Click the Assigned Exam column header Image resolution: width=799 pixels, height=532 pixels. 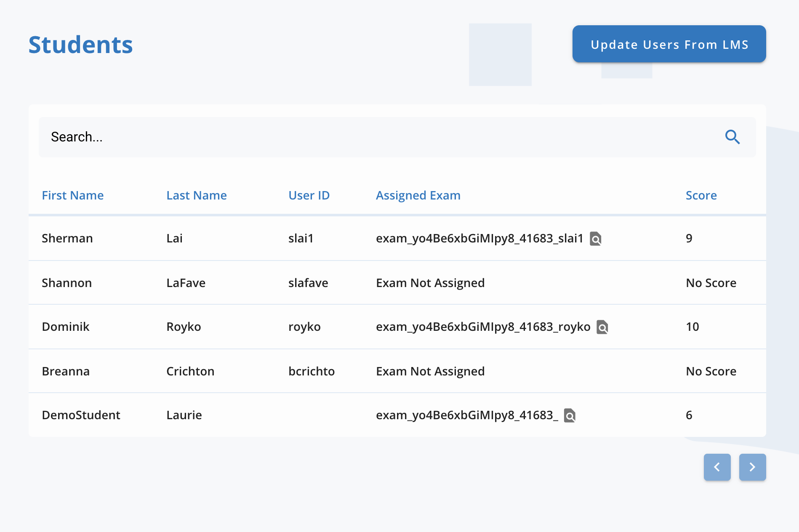[418, 195]
